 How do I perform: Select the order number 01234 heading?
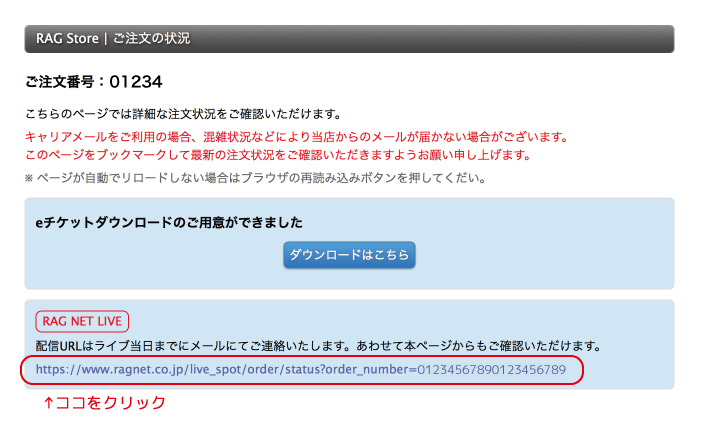94,82
